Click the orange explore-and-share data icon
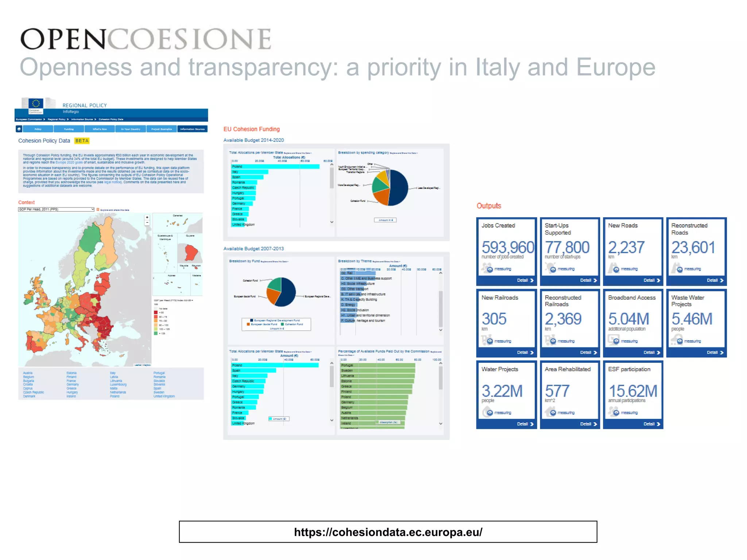Screen dimensions: 747x560 pyautogui.click(x=98, y=210)
